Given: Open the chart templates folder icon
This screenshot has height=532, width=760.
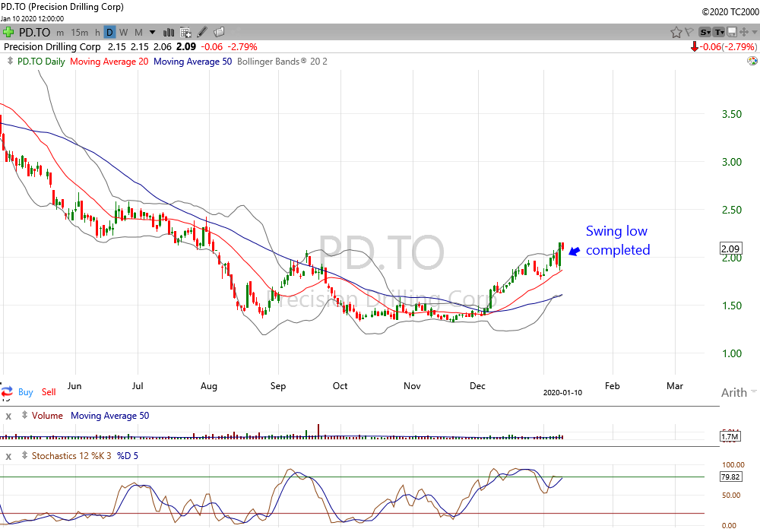Looking at the screenshot, I should pyautogui.click(x=219, y=33).
